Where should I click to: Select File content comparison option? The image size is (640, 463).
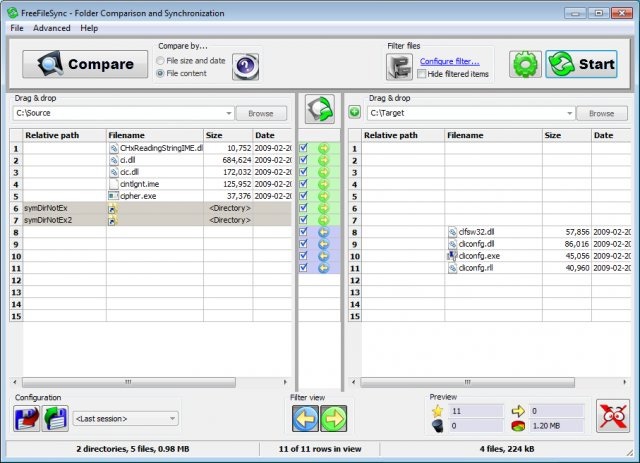click(x=161, y=74)
